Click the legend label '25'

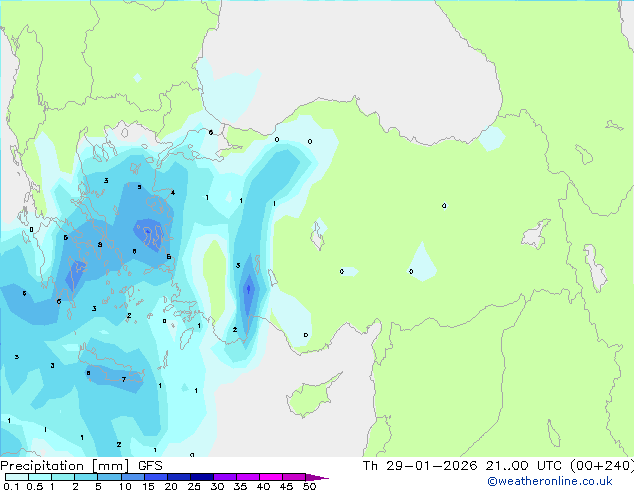pos(194,486)
